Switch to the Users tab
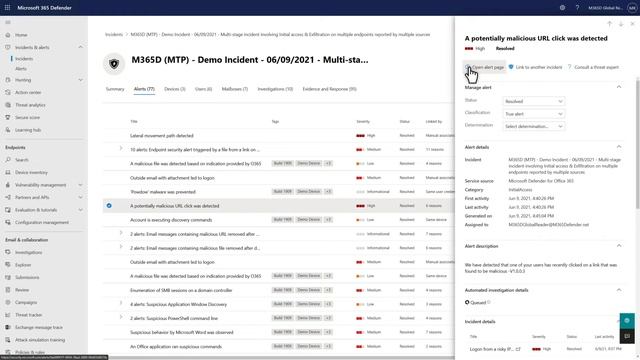This screenshot has height=360, width=640. point(203,89)
